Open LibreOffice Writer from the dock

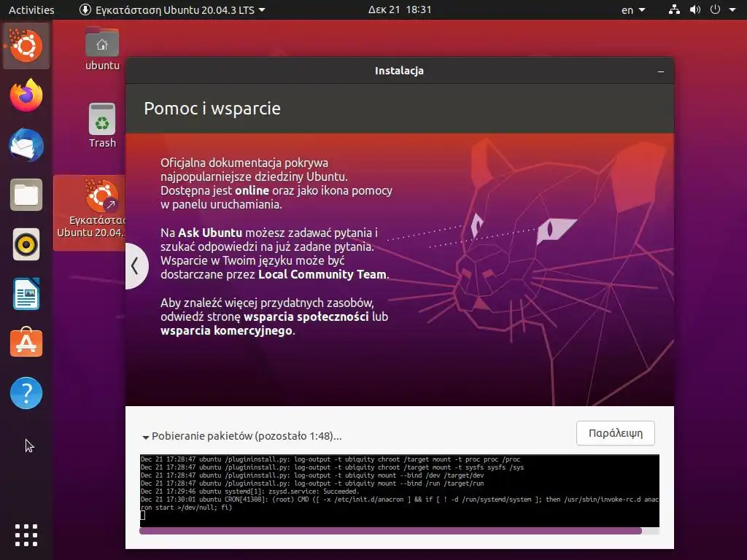26,295
